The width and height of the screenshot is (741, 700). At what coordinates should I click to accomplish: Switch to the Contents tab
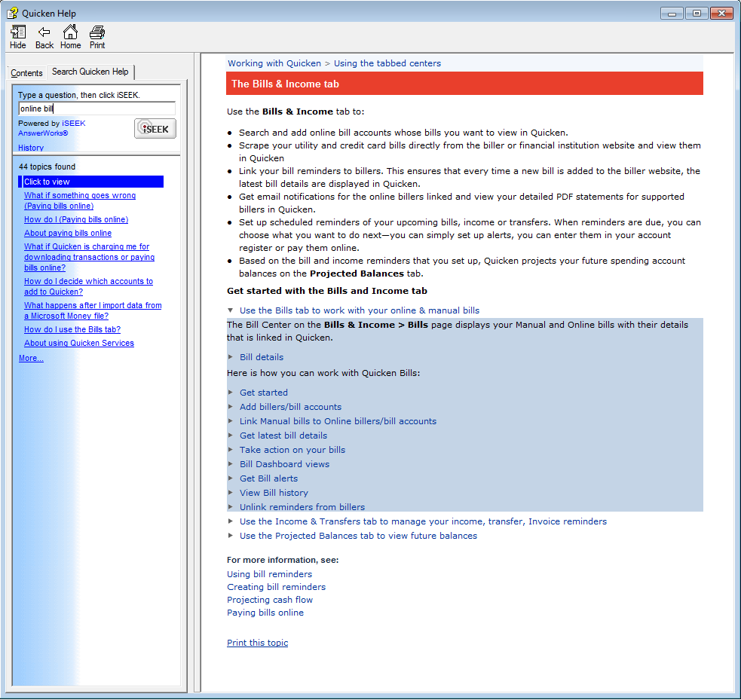[x=26, y=73]
